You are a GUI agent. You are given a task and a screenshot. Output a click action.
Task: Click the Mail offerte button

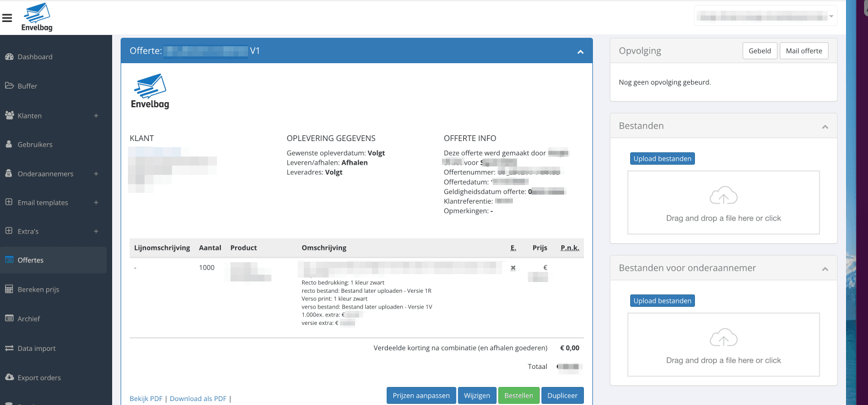804,51
